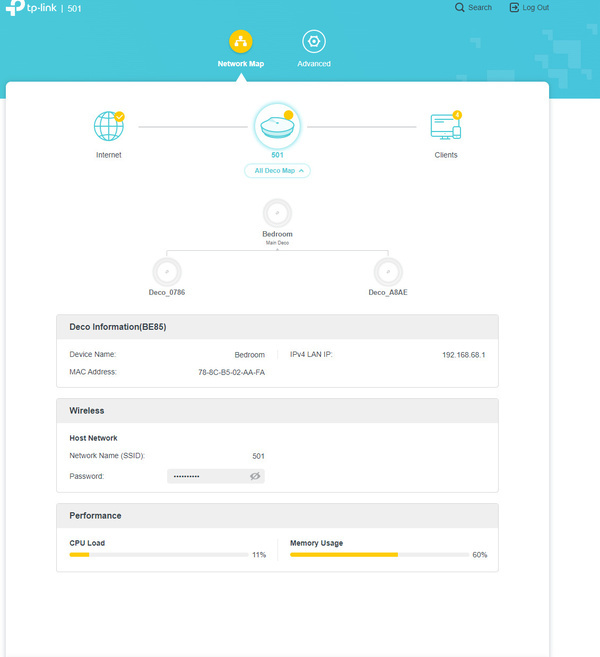Click the Log Out icon
The height and width of the screenshot is (657, 600).
click(x=514, y=8)
